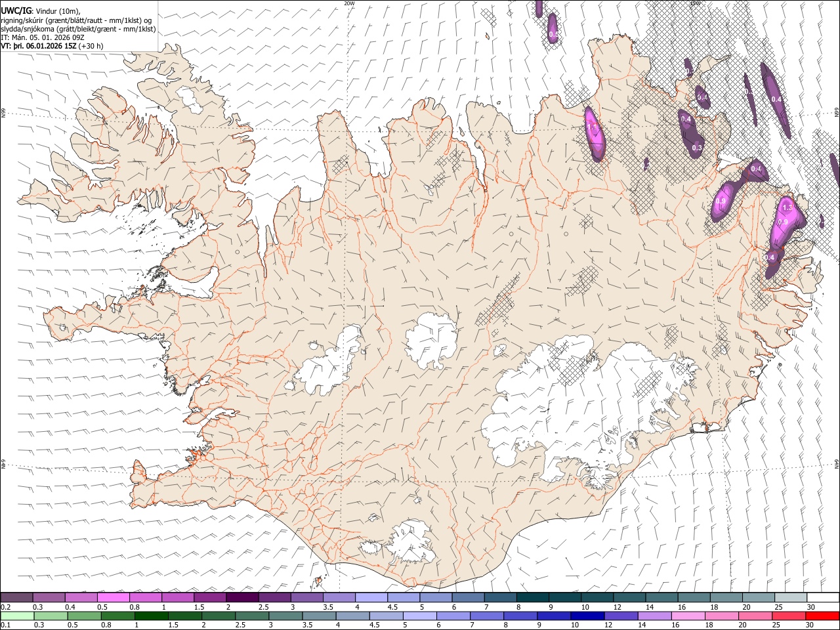Pick the upper scale swatch between 12 and 14
840x630 pixels.
(629, 597)
